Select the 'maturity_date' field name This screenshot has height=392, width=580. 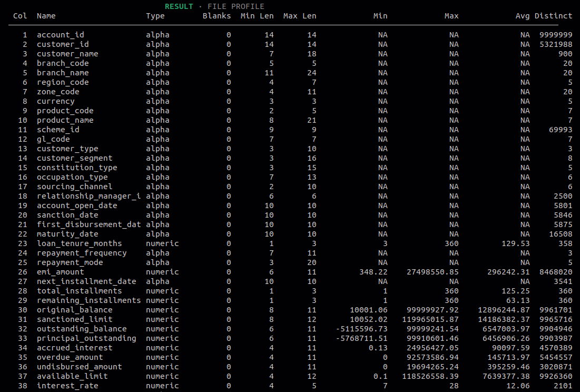coord(67,234)
